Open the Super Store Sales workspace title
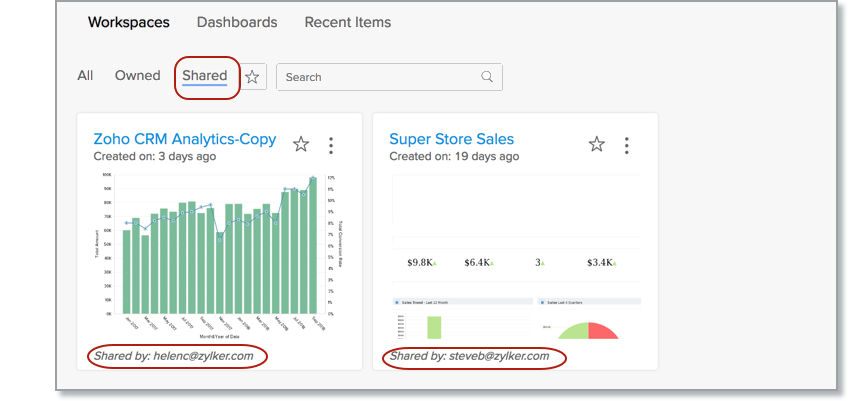The image size is (848, 401). tap(451, 139)
